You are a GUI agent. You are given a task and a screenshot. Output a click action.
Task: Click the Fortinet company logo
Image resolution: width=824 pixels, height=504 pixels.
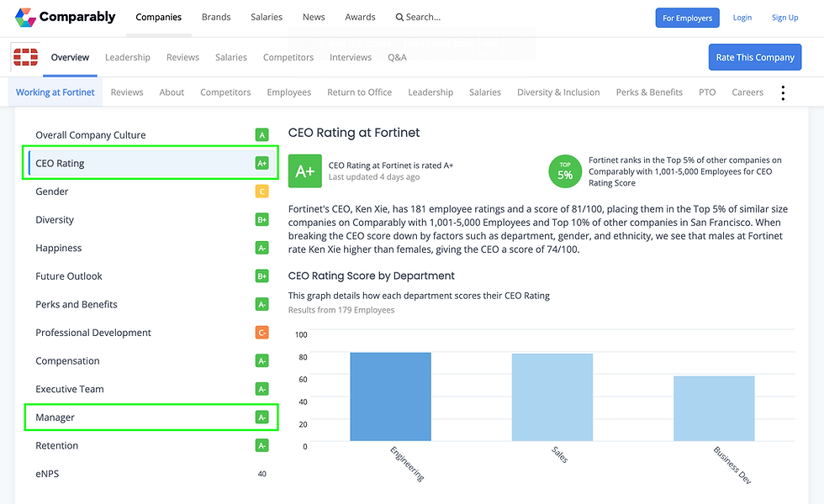(25, 57)
